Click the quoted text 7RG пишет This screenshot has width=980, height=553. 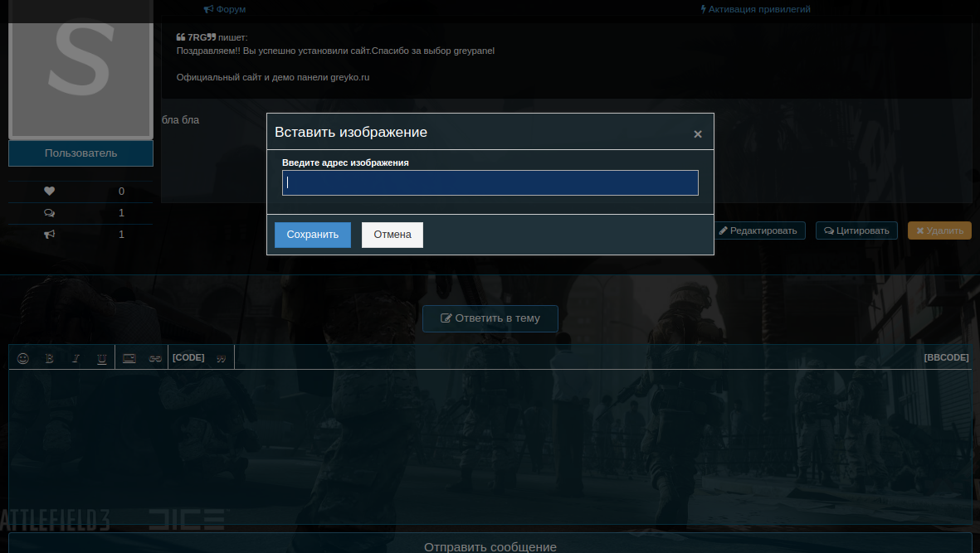click(212, 37)
